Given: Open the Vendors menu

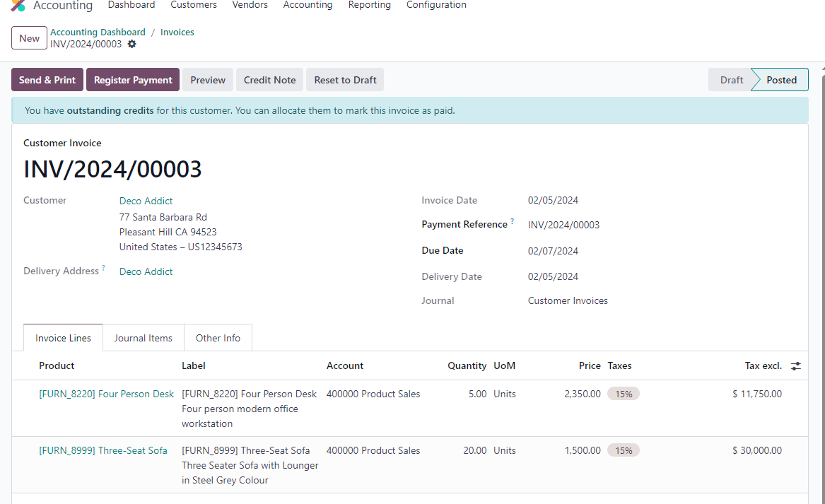Looking at the screenshot, I should pos(250,5).
